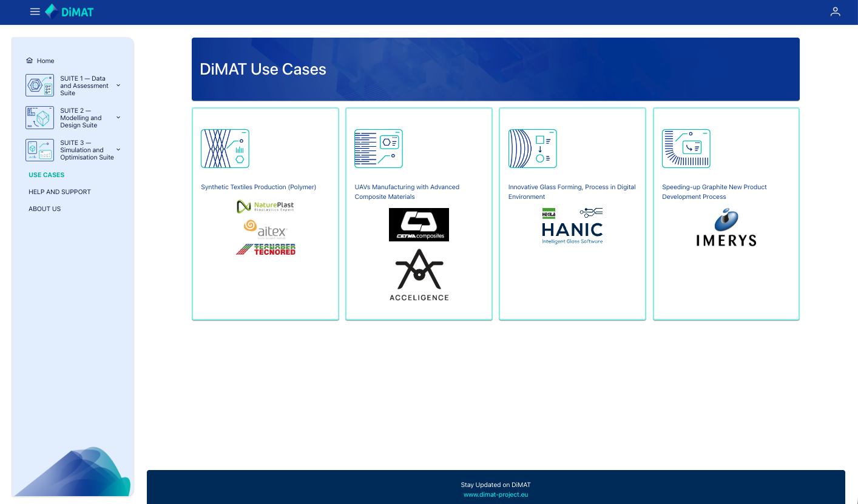Click the NaturePlast logo
The image size is (858, 504).
pos(265,207)
